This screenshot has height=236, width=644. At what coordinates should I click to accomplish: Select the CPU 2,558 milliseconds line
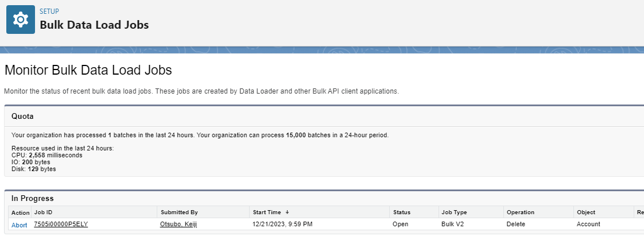pyautogui.click(x=47, y=156)
